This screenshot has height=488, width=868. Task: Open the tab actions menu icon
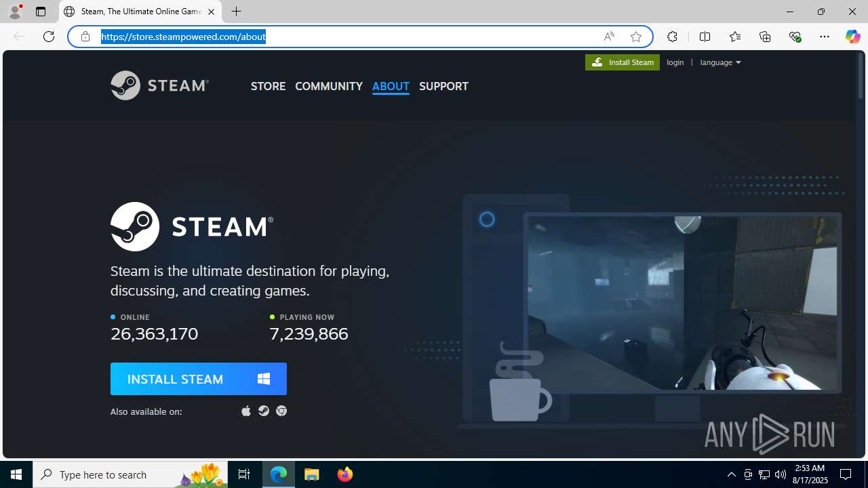pos(41,12)
